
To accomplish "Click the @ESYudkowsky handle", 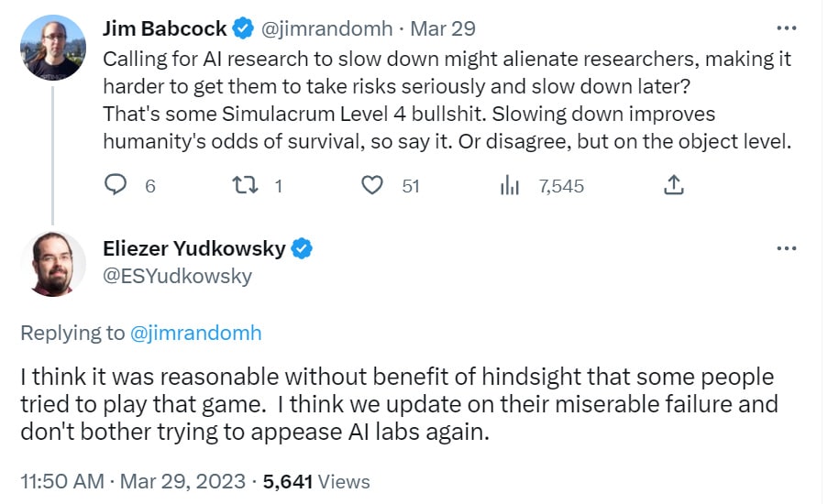I will tap(178, 276).
